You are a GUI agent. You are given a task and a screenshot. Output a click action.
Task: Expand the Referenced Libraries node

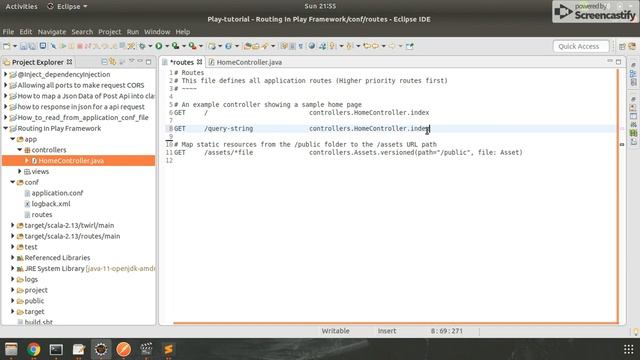pos(13,258)
